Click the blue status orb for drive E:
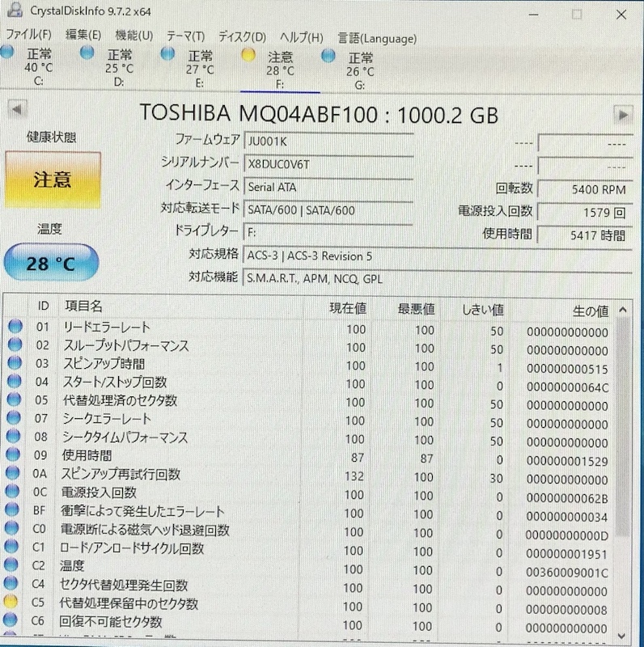Image resolution: width=644 pixels, height=647 pixels. point(167,53)
